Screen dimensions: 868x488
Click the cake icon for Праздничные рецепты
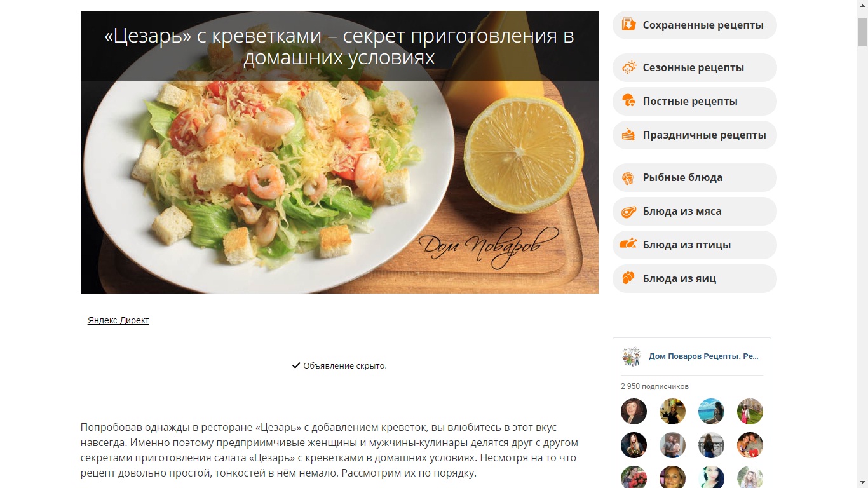pyautogui.click(x=628, y=135)
